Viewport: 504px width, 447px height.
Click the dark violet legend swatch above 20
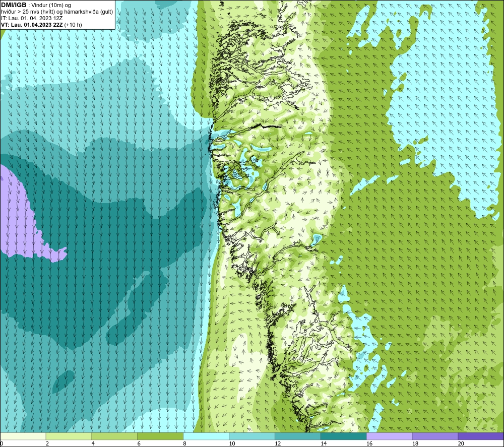coord(481,436)
